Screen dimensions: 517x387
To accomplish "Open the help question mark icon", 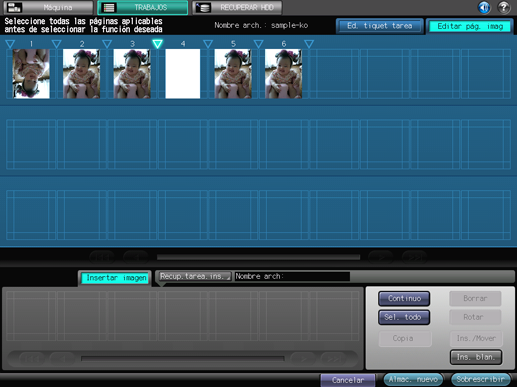I will [x=504, y=7].
